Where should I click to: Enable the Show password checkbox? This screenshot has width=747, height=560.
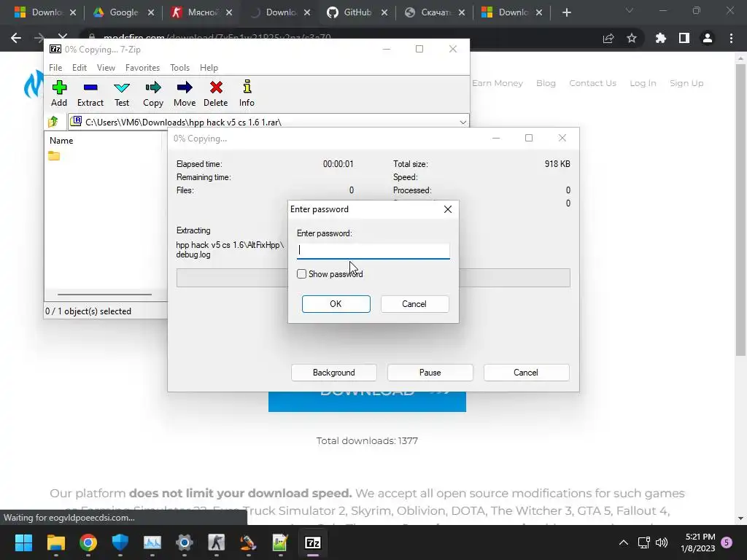301,274
